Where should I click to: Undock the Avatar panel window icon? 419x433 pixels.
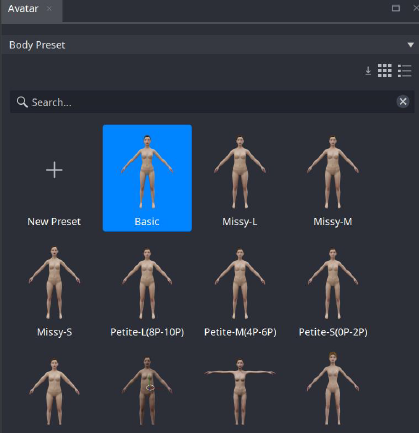[x=396, y=8]
